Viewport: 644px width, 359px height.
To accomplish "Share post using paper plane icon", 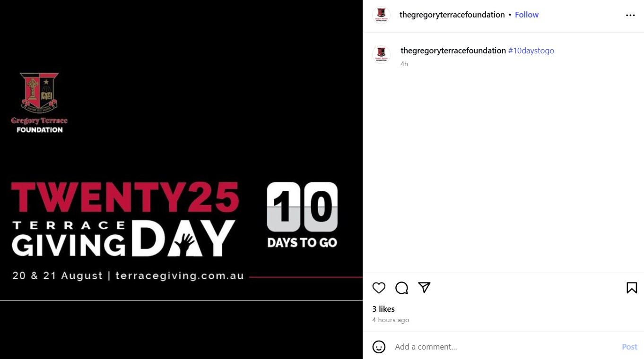I will 424,288.
